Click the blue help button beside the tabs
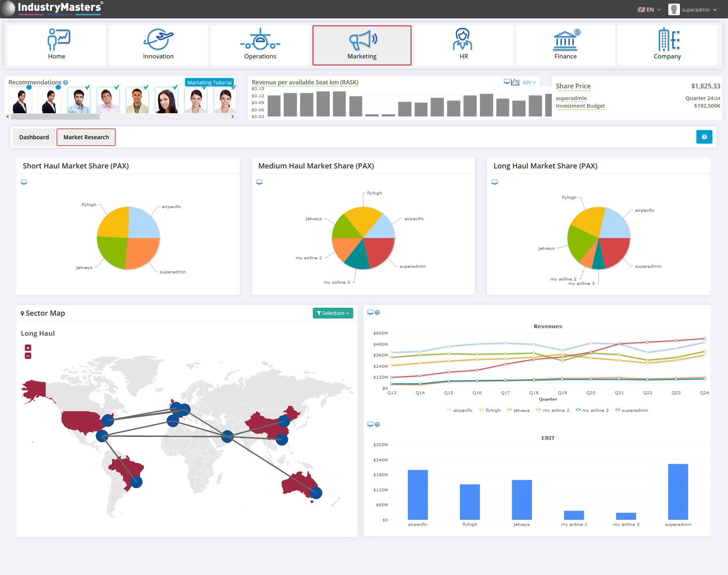The width and height of the screenshot is (728, 575). [x=704, y=137]
